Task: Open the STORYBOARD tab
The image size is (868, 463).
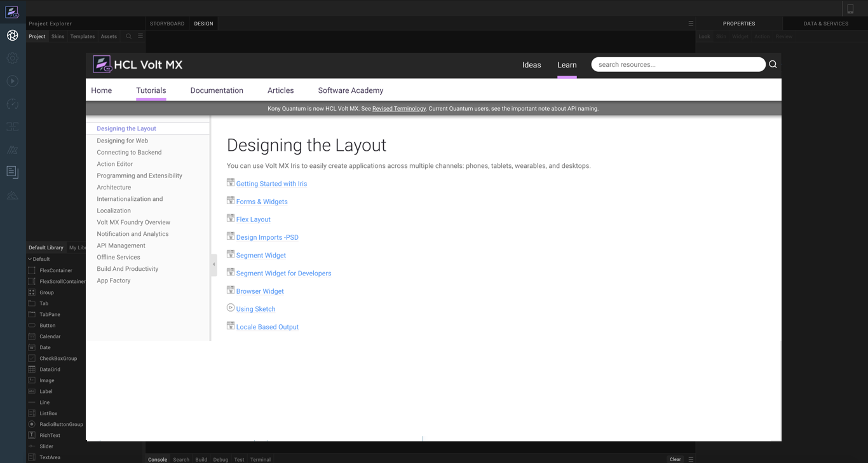Action: tap(167, 24)
